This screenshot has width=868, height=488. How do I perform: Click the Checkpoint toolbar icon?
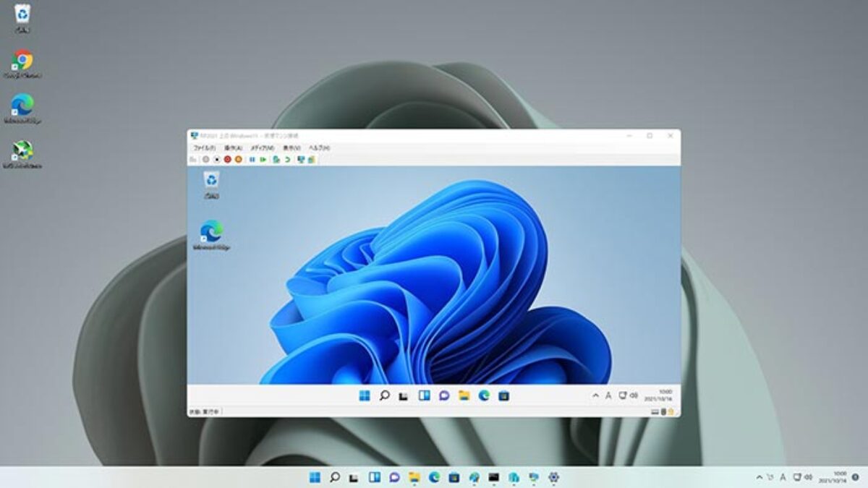(x=276, y=160)
